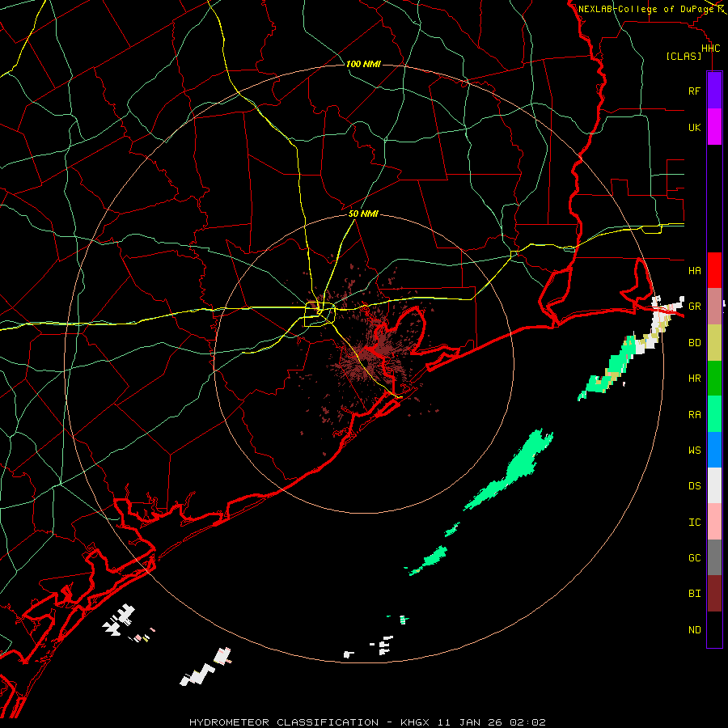Click the BD khaki legend swatch

pyautogui.click(x=714, y=343)
